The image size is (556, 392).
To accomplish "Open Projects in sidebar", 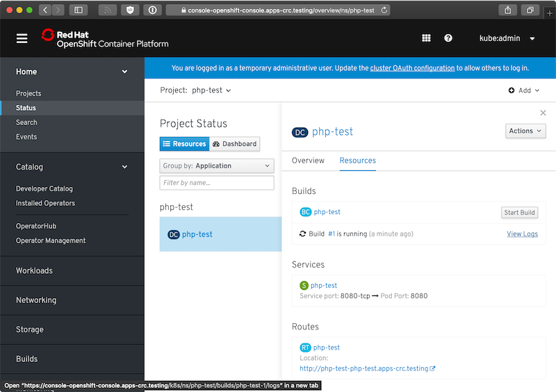I will click(28, 93).
